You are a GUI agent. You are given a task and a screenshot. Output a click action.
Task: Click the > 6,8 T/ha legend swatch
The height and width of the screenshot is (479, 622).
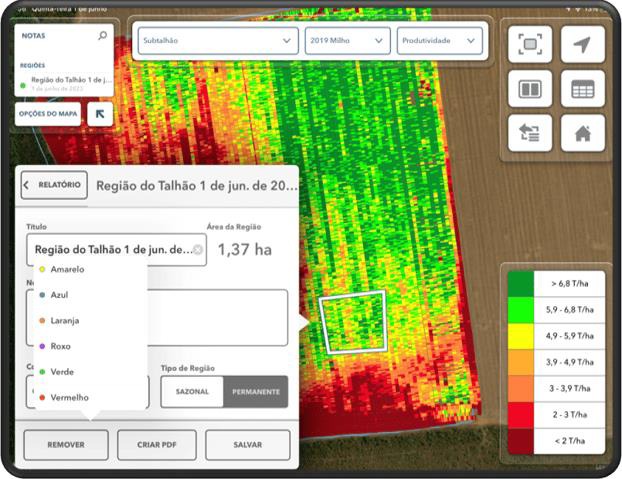(520, 284)
